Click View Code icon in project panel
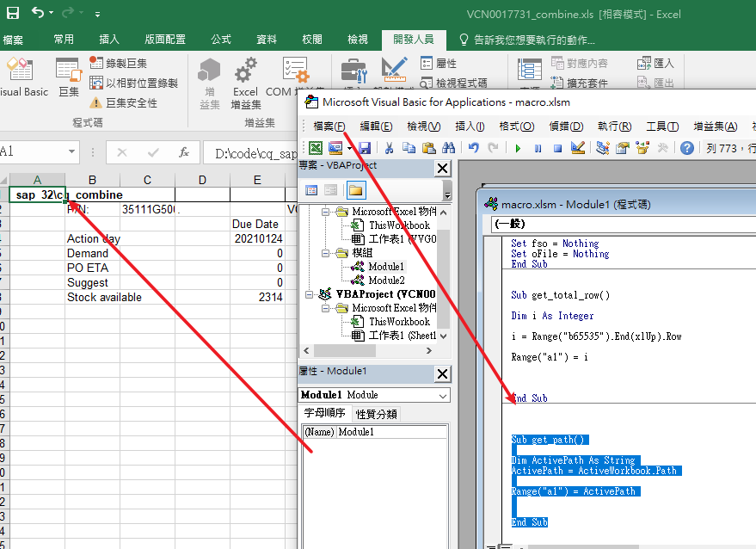 coord(311,190)
